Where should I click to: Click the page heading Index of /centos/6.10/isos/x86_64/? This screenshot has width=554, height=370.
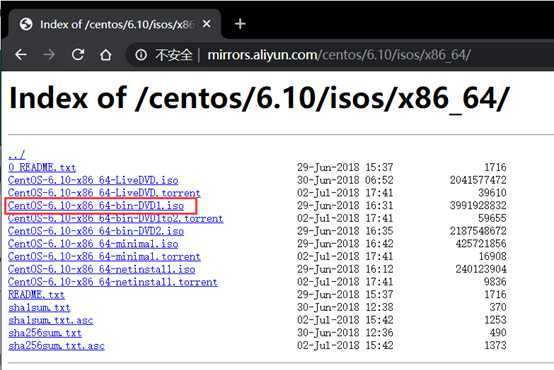coord(259,99)
